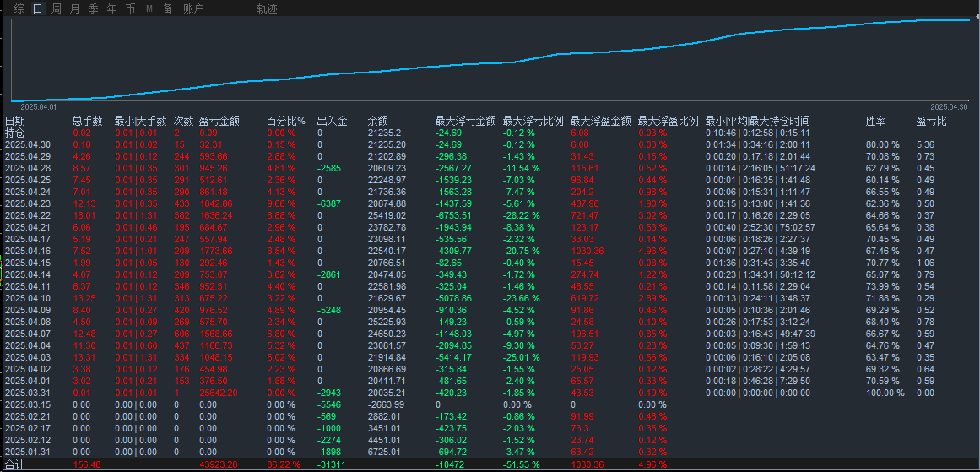Select the 日 daily tab
The width and height of the screenshot is (980, 472).
38,8
